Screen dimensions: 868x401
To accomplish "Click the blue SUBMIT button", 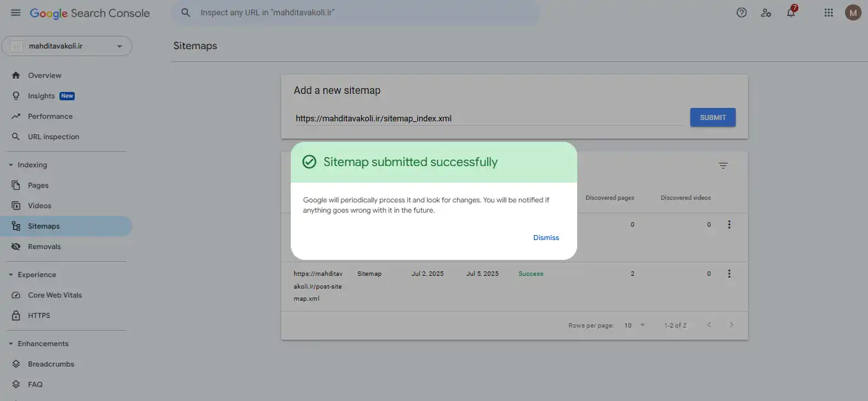I will click(713, 117).
